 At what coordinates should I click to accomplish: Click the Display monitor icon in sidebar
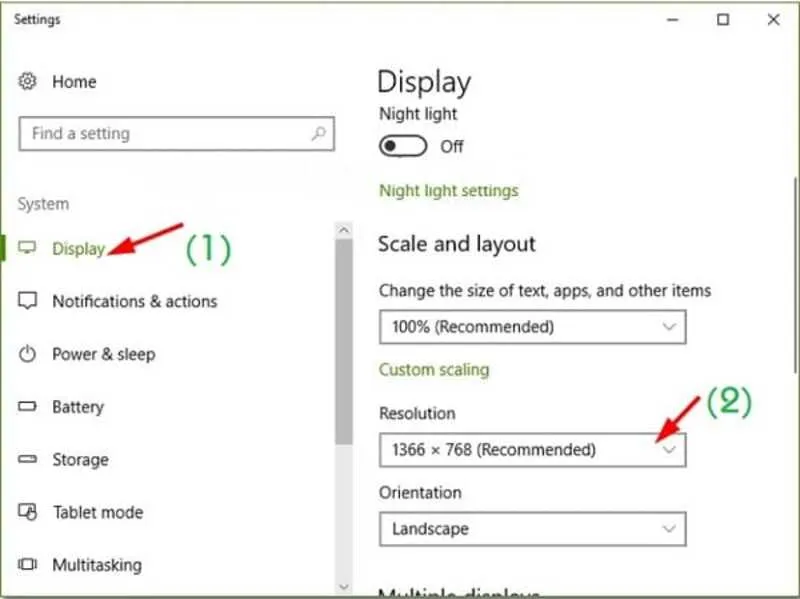pyautogui.click(x=28, y=248)
